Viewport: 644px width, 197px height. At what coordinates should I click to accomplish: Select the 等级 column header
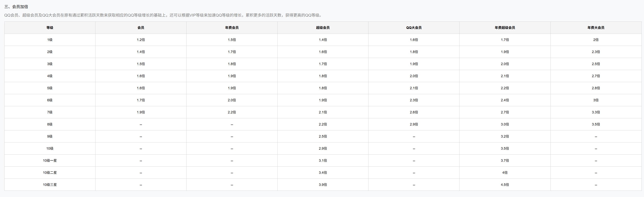coord(50,28)
